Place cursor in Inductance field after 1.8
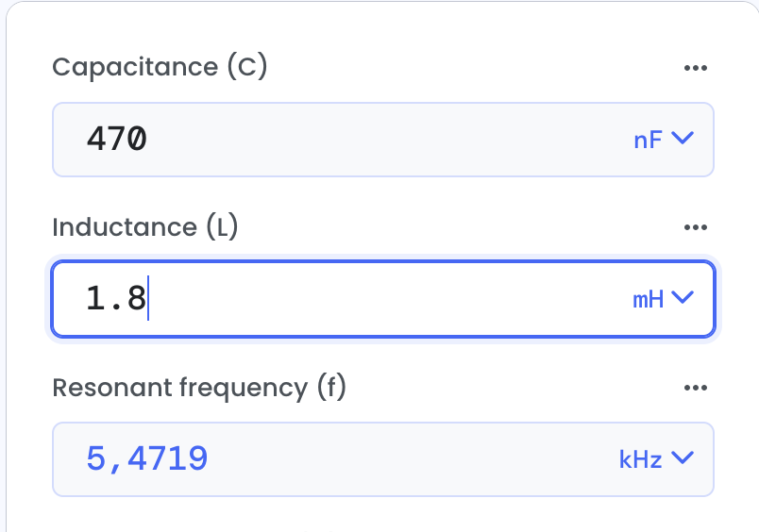Viewport: 759px width, 532px height. pyautogui.click(x=148, y=298)
